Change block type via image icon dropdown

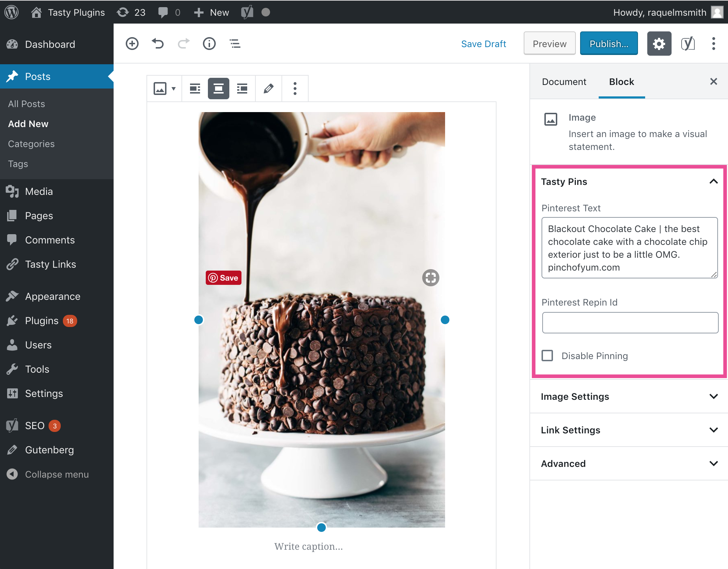coord(164,89)
